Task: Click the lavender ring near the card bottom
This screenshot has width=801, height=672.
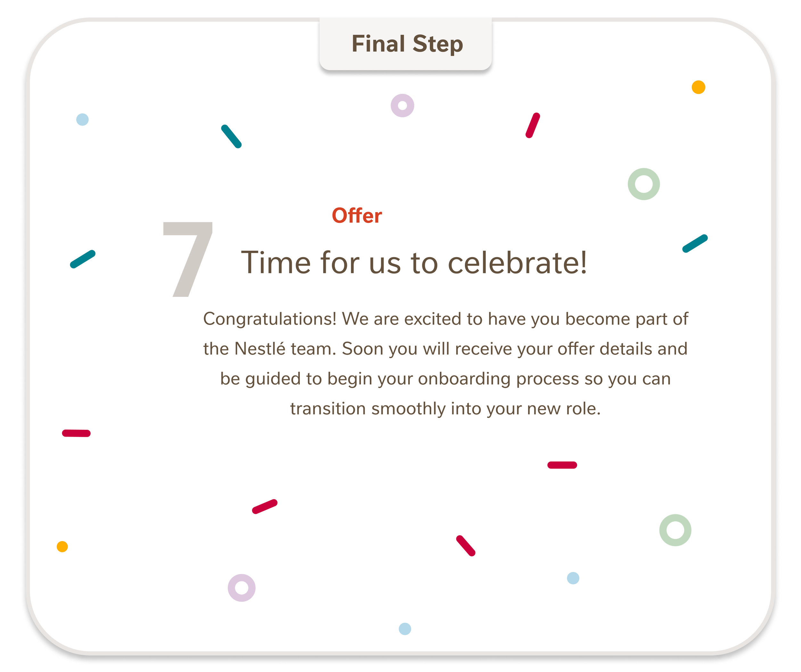Action: [x=242, y=588]
